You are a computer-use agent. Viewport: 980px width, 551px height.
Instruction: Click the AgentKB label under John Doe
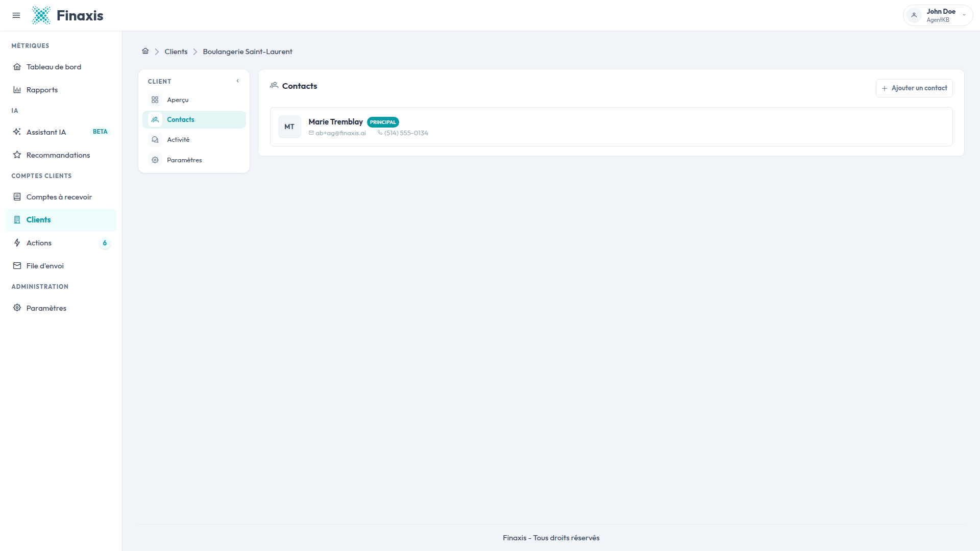(x=938, y=20)
